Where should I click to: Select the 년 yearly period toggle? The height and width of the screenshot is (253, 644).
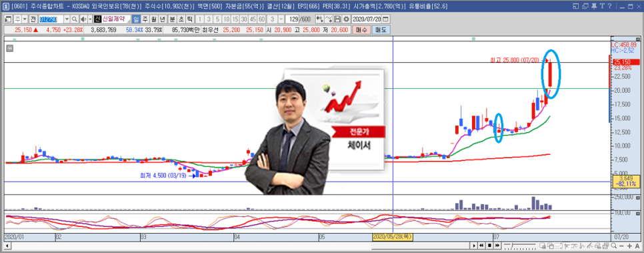coord(162,19)
